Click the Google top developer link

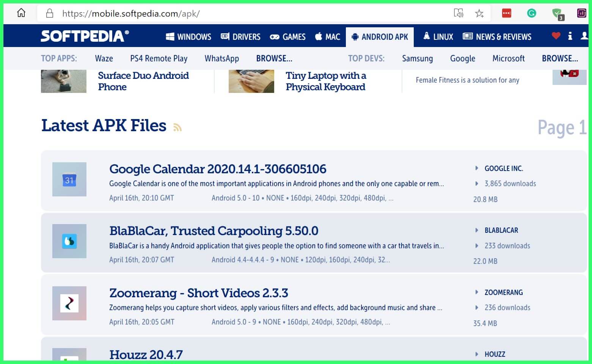pyautogui.click(x=463, y=58)
